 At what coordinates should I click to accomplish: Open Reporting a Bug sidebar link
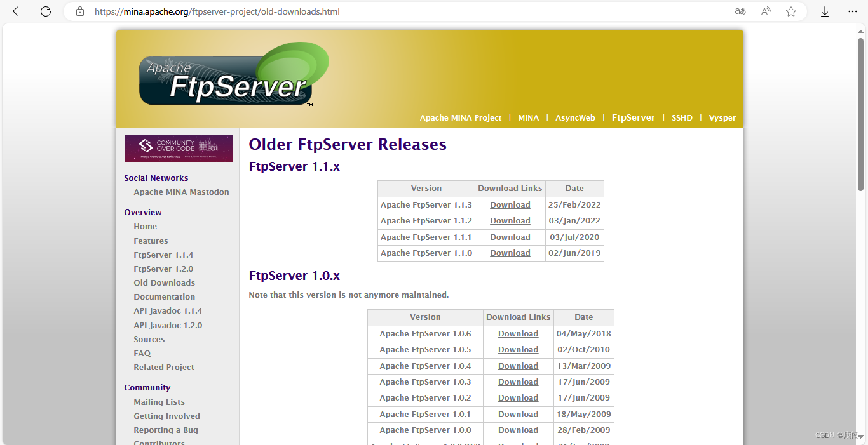(x=166, y=430)
